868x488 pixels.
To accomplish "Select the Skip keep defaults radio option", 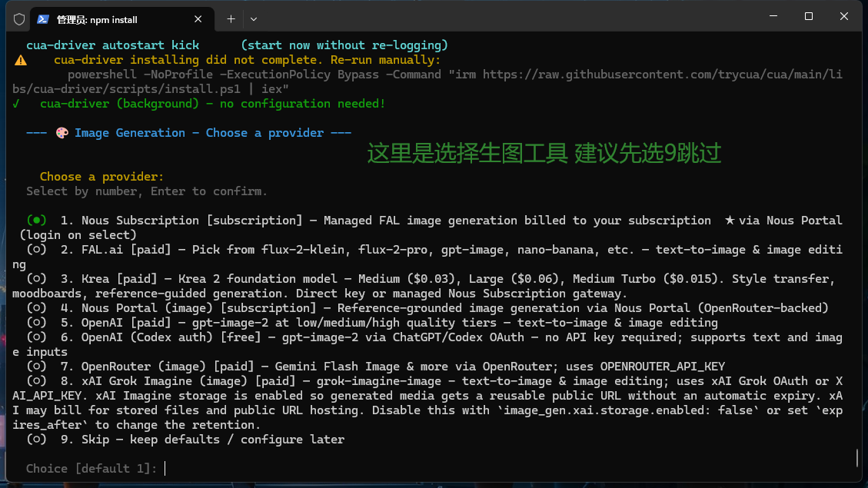I will coord(37,440).
